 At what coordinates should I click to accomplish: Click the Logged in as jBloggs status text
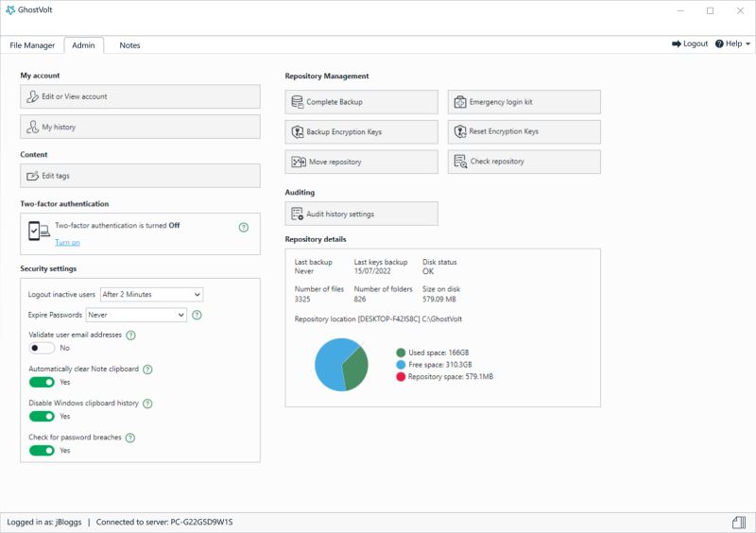pyautogui.click(x=44, y=522)
